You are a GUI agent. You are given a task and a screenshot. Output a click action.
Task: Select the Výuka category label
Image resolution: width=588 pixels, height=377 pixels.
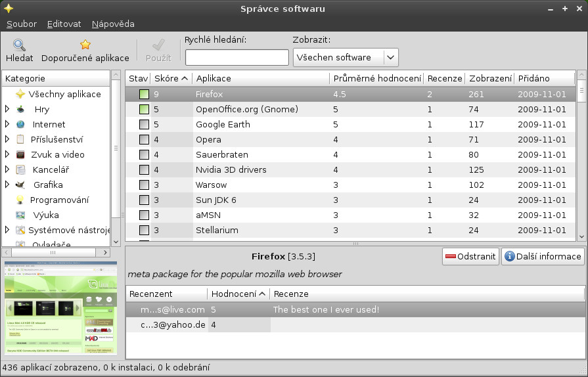tap(46, 215)
